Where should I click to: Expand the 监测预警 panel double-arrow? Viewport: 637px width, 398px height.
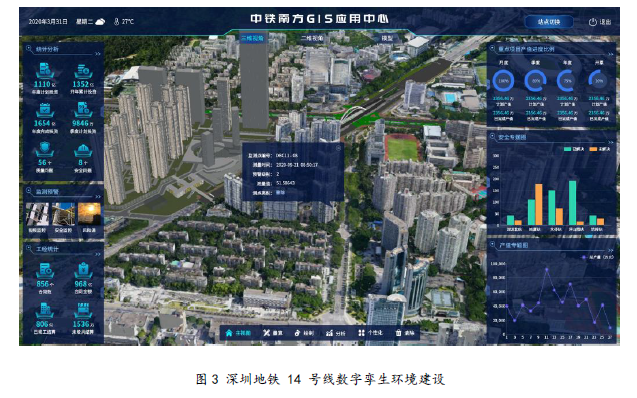tap(98, 197)
